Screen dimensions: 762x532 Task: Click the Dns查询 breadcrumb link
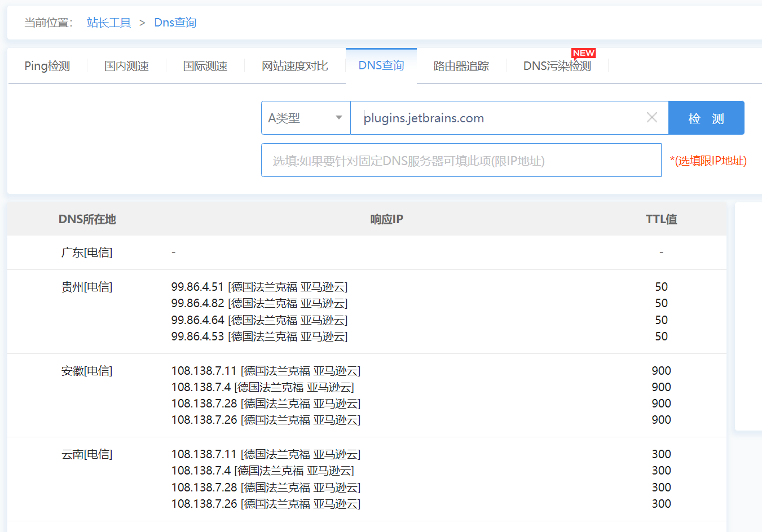(x=175, y=23)
